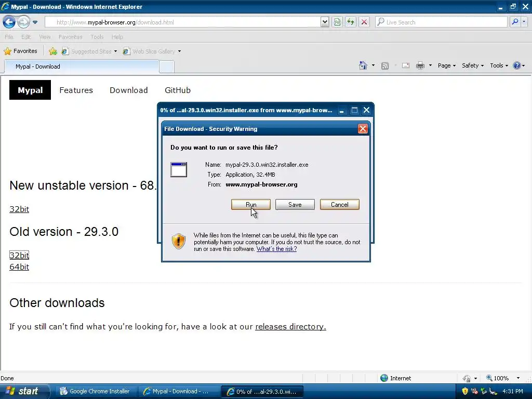
Task: Switch to 0% download taskbar item
Action: point(262,391)
